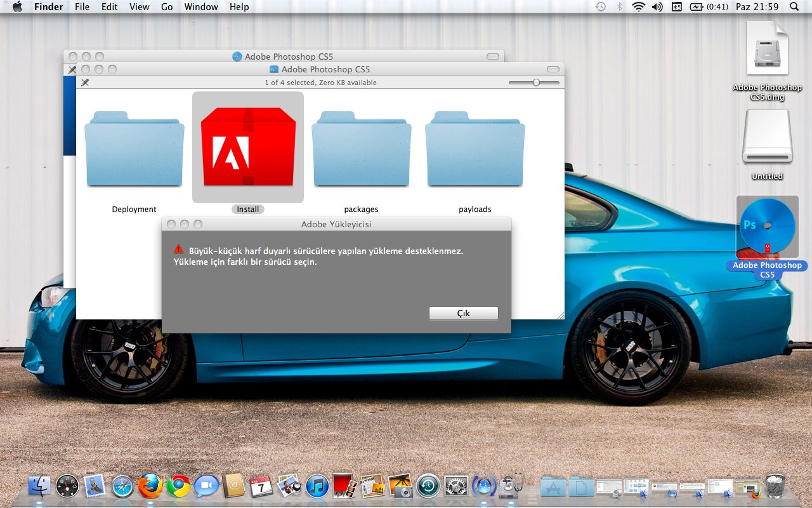
Task: Open the Edit menu
Action: point(110,7)
